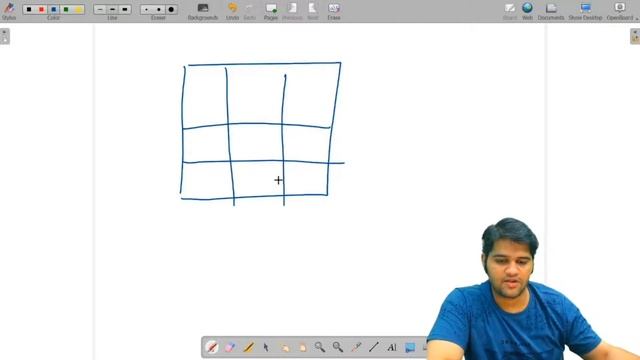The image size is (640, 360).
Task: Open the Backgrounds options
Action: click(x=203, y=11)
